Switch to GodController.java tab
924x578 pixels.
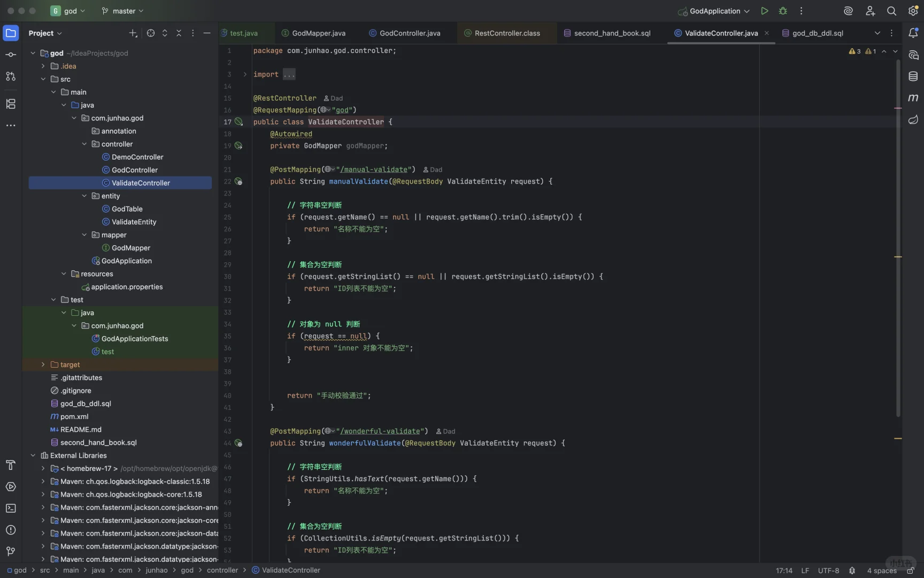point(405,33)
